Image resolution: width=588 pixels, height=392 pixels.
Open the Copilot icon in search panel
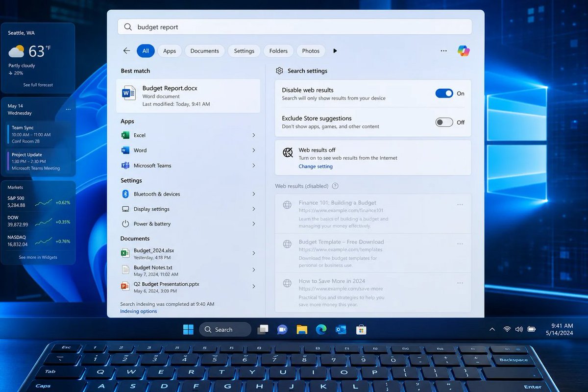463,50
